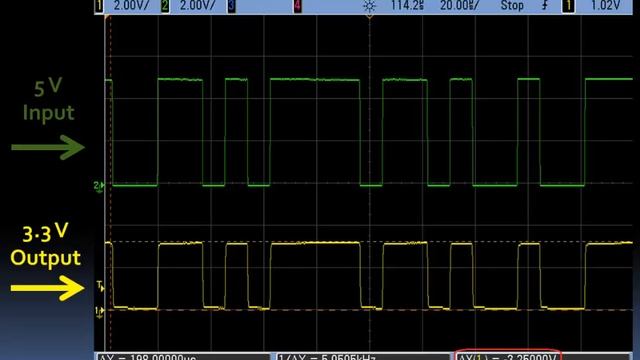Viewport: 640px width, 360px height.
Task: Select the channel 4 indicator in status bar
Action: (298, 6)
